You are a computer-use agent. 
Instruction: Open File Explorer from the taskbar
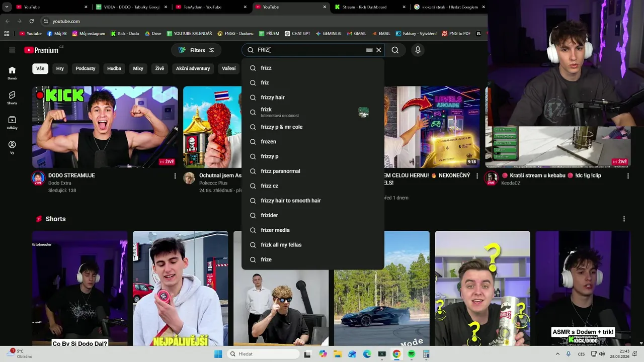[337, 354]
